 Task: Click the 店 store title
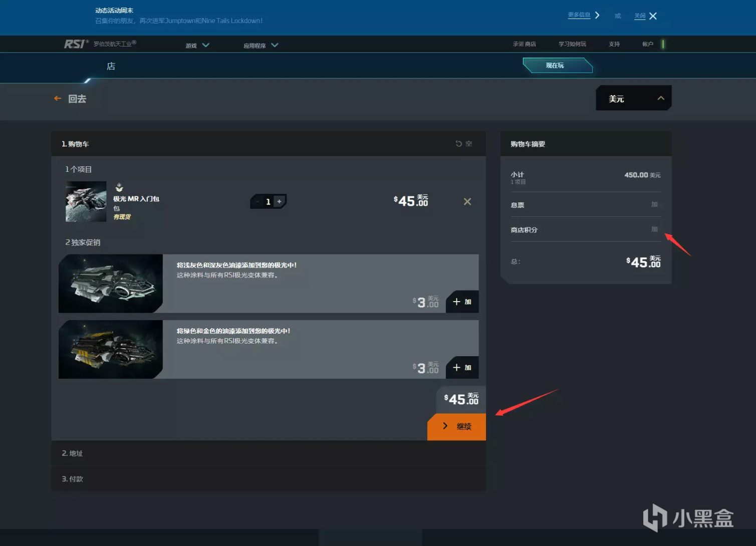[x=111, y=66]
